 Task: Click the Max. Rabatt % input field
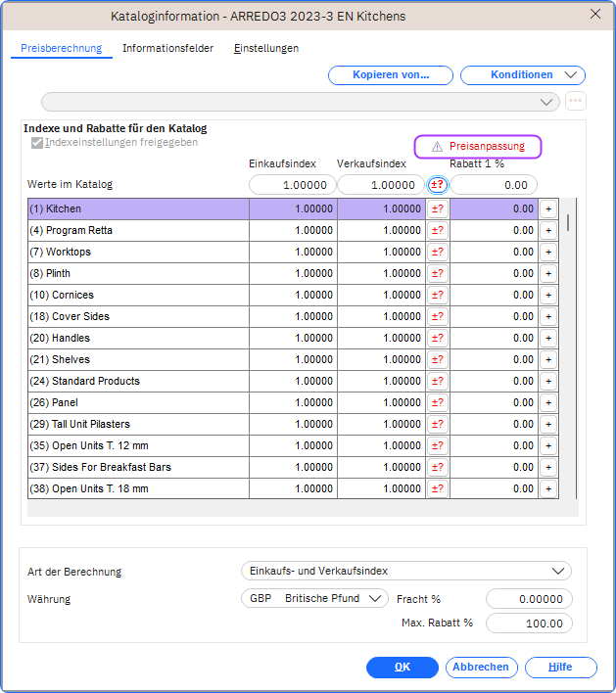[x=529, y=624]
